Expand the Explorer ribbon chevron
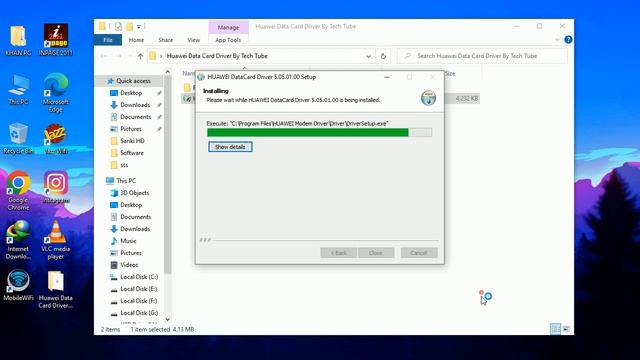The image size is (640, 360). (x=557, y=40)
